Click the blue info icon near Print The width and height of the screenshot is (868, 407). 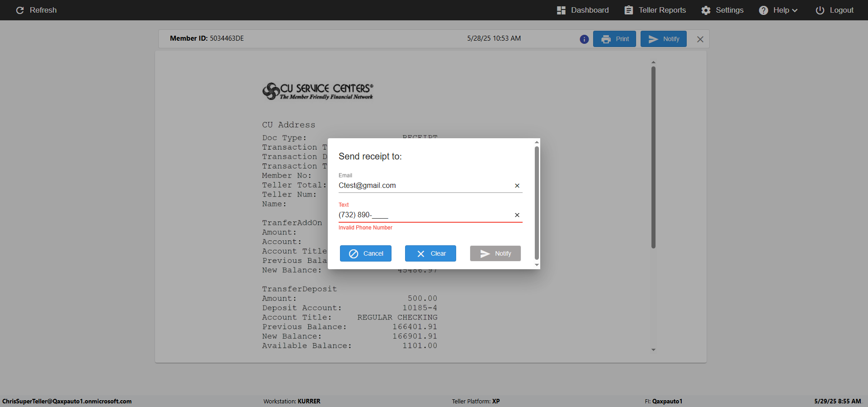click(584, 39)
